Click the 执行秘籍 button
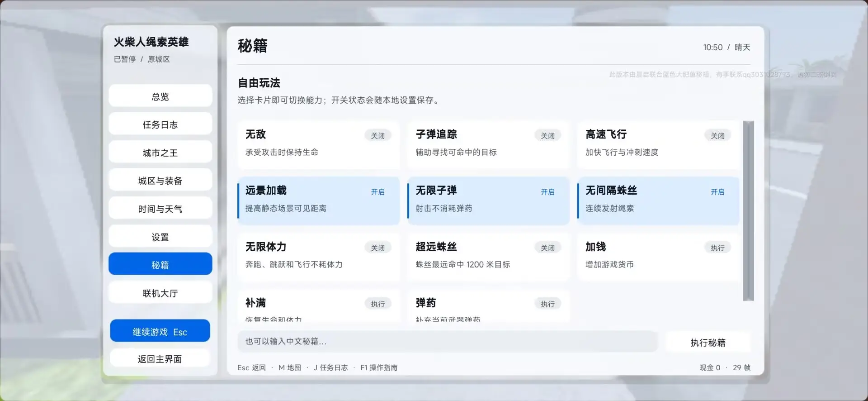 708,342
